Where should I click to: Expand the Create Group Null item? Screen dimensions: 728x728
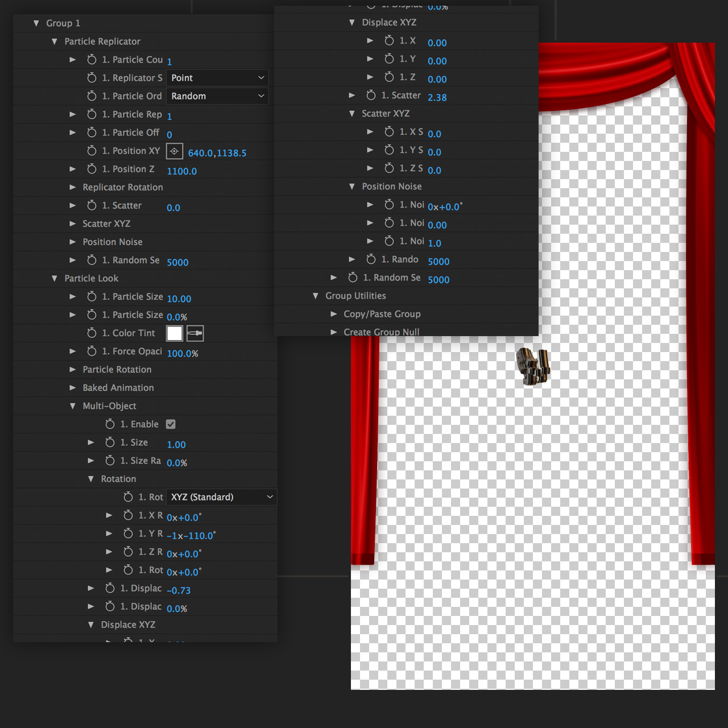(x=334, y=332)
